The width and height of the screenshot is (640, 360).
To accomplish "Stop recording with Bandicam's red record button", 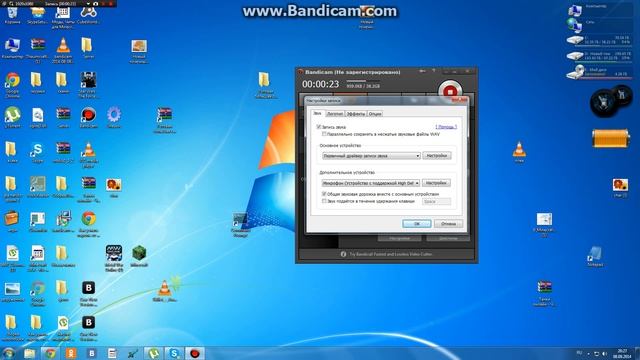I will (450, 91).
